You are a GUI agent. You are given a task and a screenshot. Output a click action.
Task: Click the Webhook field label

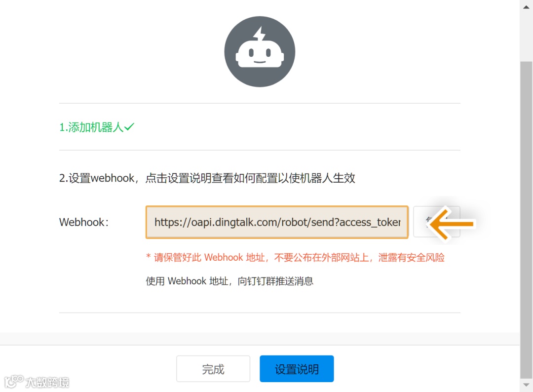tap(83, 222)
